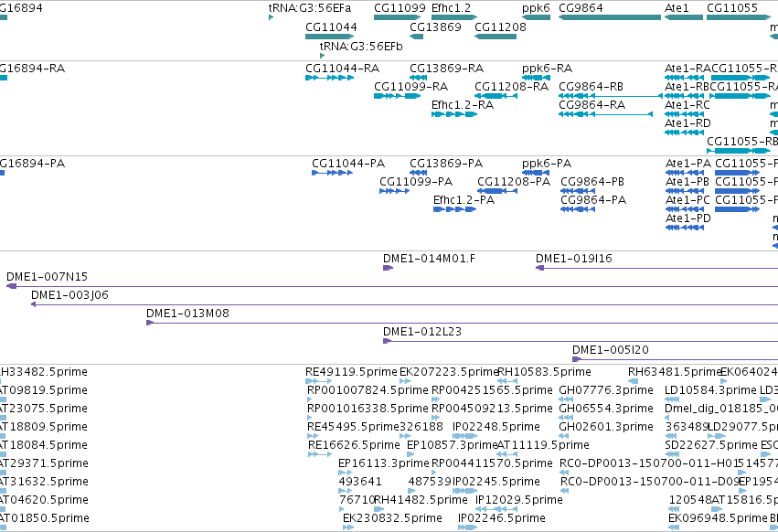Select the CG11099 gene label
The height and width of the screenshot is (532, 778).
click(400, 8)
